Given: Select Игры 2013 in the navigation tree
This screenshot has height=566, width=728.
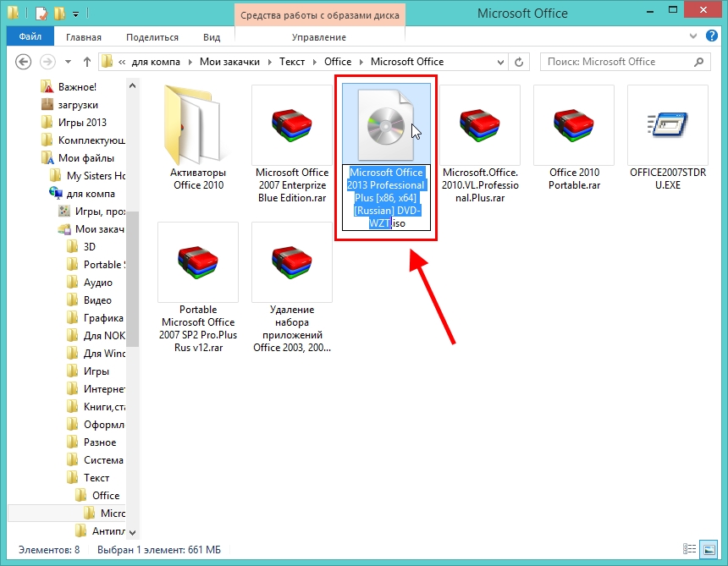Looking at the screenshot, I should point(74,123).
